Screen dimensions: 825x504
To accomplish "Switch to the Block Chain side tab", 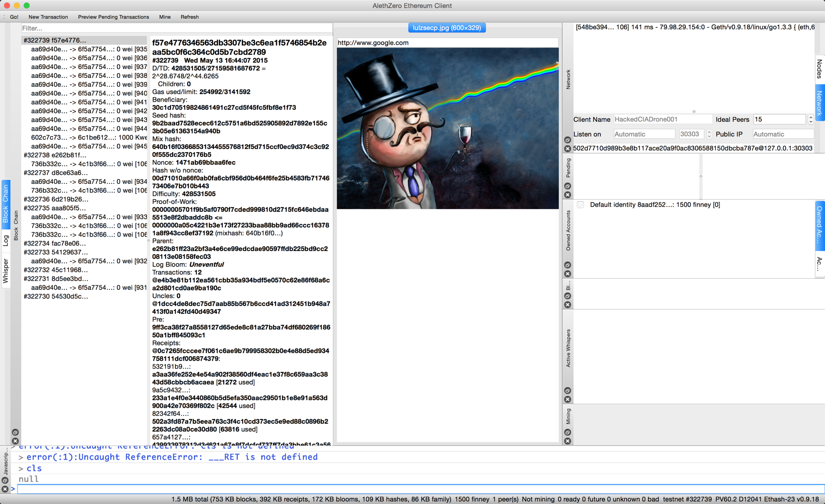I will click(6, 204).
